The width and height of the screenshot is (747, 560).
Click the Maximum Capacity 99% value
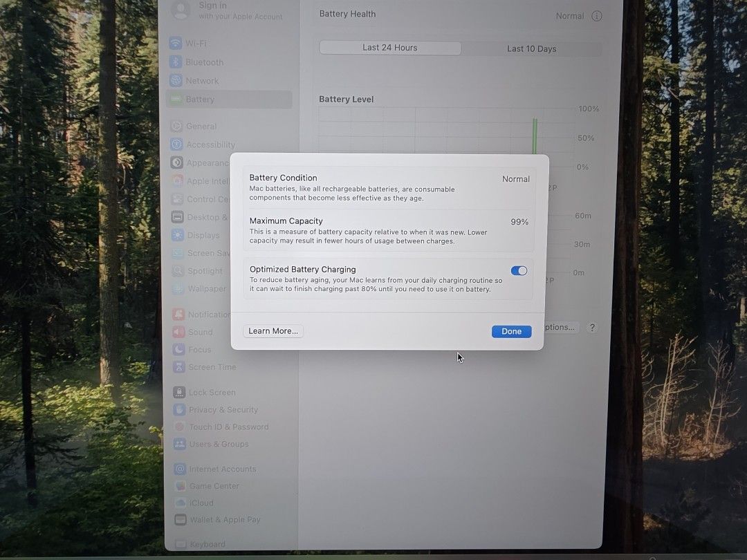point(519,222)
